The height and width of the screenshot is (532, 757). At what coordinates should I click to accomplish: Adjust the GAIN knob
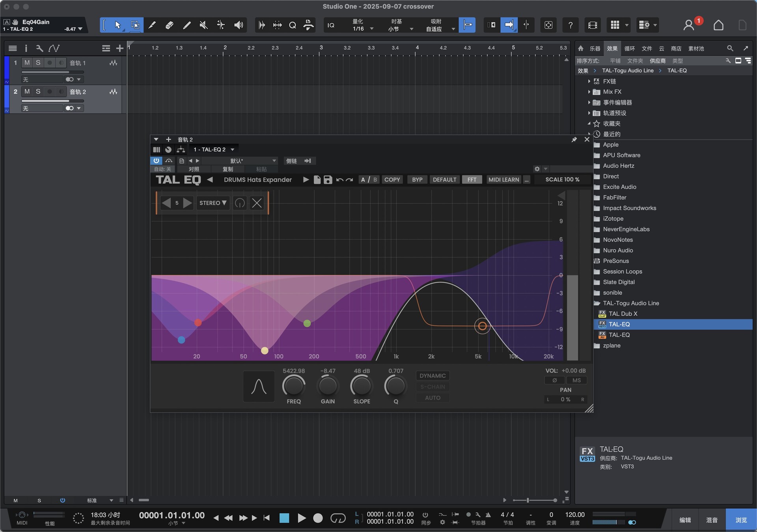[328, 386]
